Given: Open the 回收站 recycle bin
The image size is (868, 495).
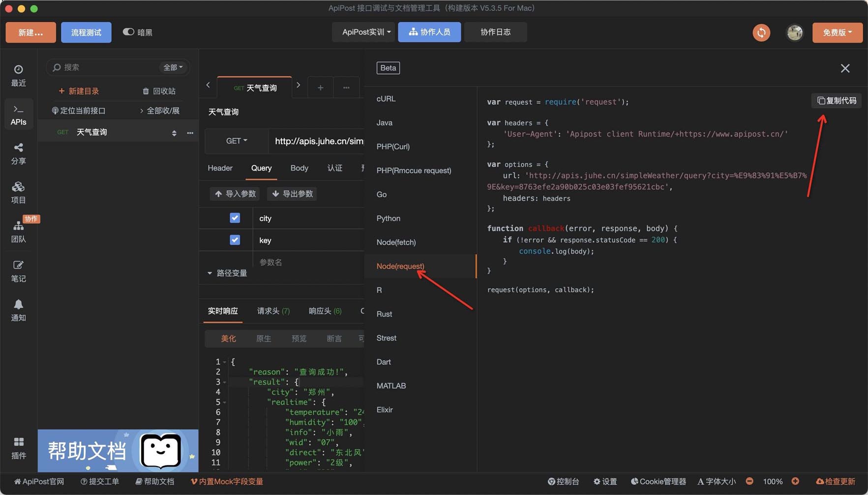Looking at the screenshot, I should click(159, 91).
